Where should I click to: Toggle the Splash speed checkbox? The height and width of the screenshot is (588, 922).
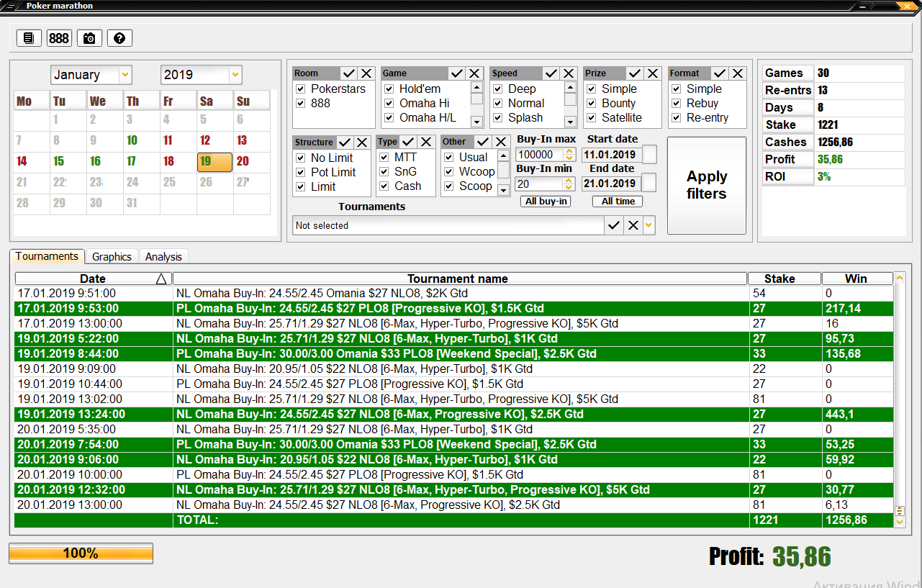pyautogui.click(x=498, y=118)
